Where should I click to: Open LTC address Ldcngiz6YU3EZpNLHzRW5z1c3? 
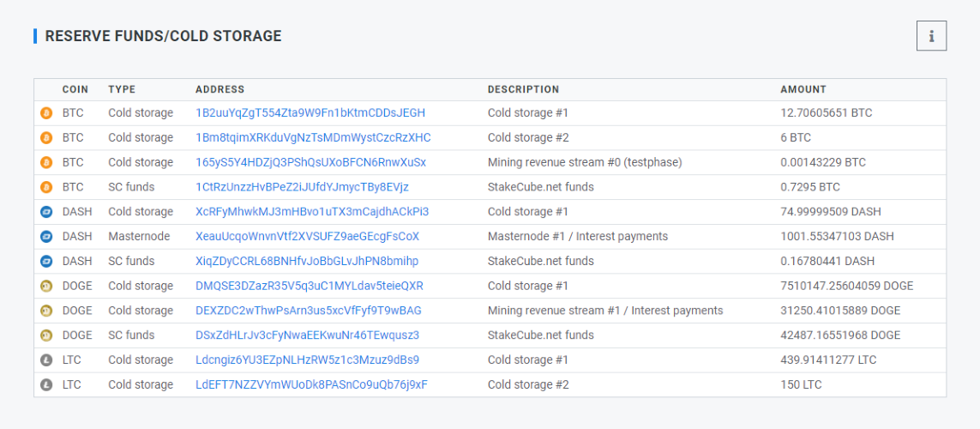(308, 360)
